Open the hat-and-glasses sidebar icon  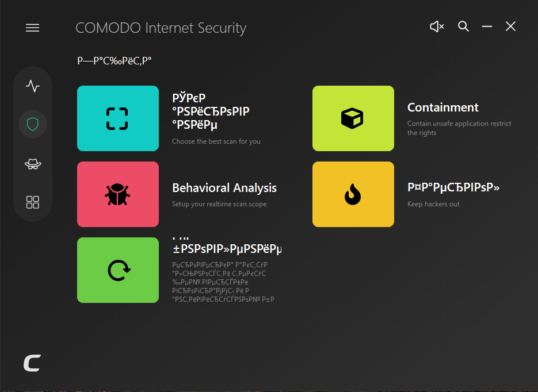point(33,164)
